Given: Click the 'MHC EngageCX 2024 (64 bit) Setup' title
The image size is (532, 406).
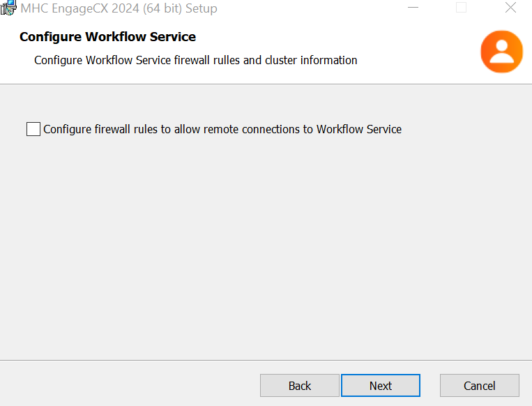Looking at the screenshot, I should (119, 8).
